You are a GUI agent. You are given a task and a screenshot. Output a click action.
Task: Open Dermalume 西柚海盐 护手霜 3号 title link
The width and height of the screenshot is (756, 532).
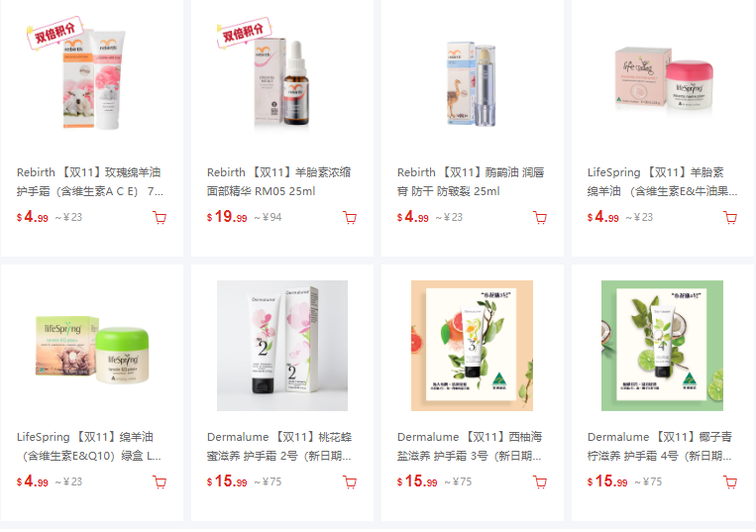pyautogui.click(x=470, y=446)
